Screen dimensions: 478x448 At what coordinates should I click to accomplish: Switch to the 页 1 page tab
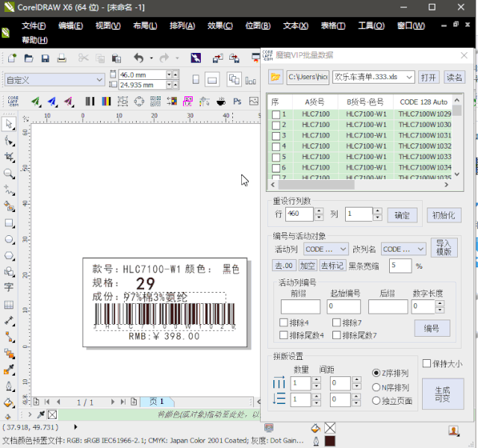click(157, 402)
